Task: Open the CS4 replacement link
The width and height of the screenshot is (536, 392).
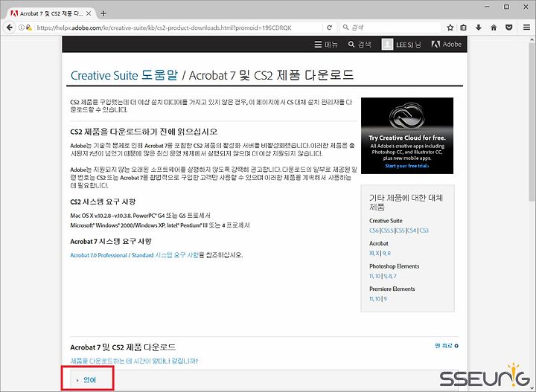Action: click(412, 231)
